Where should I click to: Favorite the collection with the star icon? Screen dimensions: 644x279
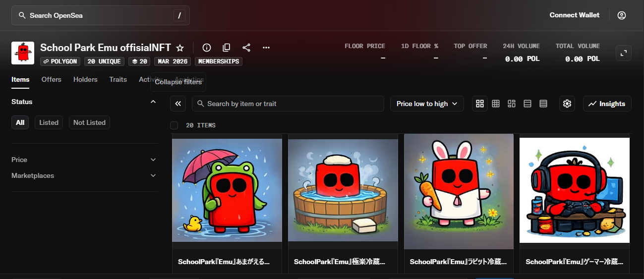point(180,48)
